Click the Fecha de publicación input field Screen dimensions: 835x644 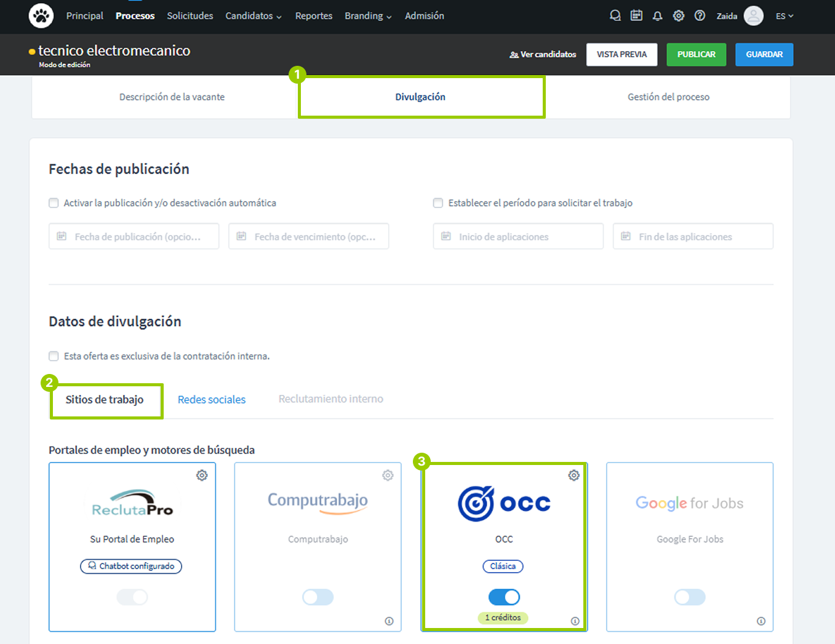coord(134,236)
